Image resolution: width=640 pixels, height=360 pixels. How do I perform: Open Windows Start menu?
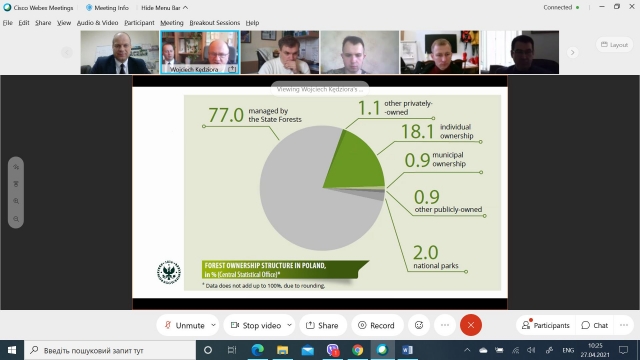click(x=12, y=350)
